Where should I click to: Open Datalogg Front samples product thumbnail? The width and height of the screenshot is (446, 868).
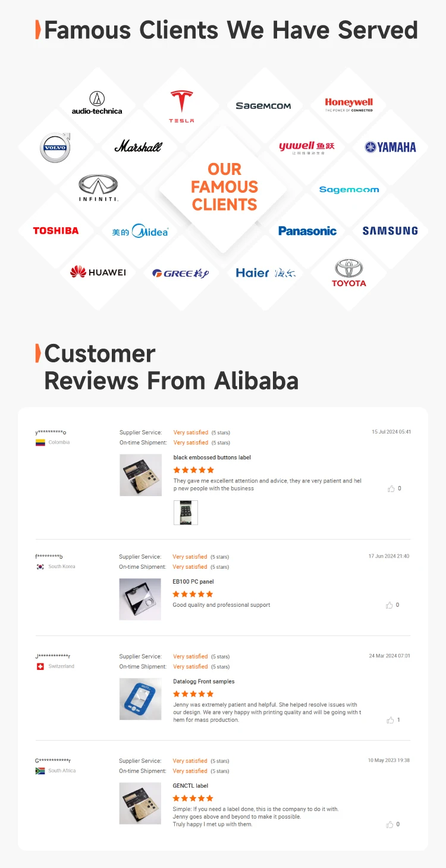click(x=140, y=698)
